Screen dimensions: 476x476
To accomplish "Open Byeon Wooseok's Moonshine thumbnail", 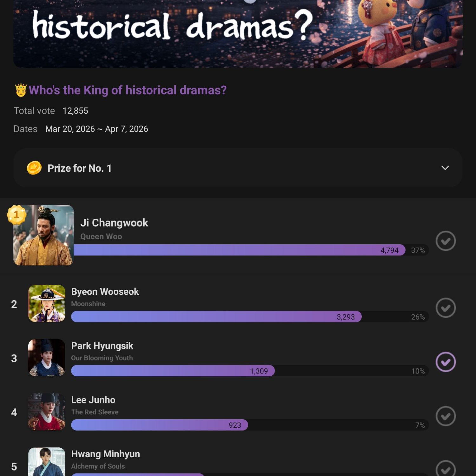I will pos(47,304).
